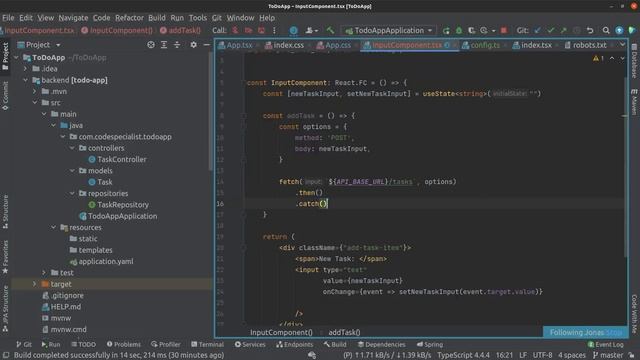Image resolution: width=640 pixels, height=360 pixels.
Task: Open the Problems tool window
Action: (x=124, y=344)
